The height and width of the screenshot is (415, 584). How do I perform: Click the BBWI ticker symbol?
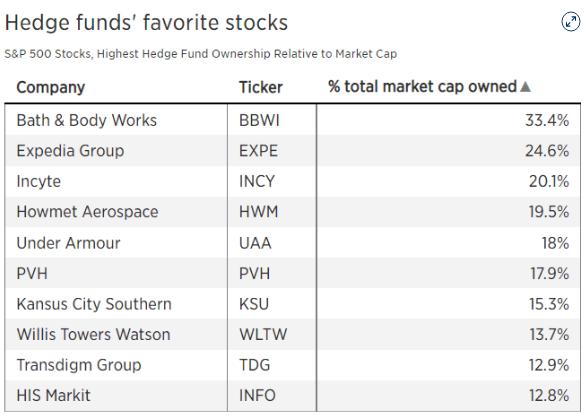pyautogui.click(x=259, y=120)
